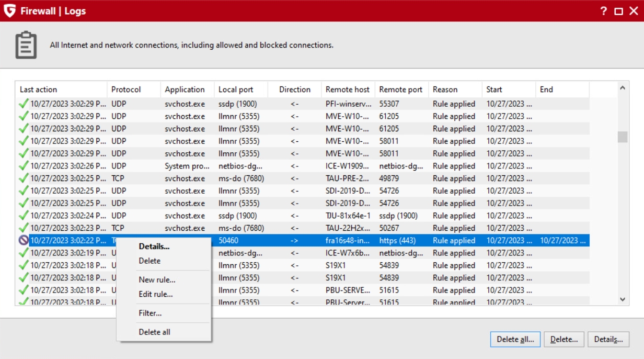This screenshot has height=359, width=644.
Task: Sort by the Application column header
Action: (x=187, y=89)
